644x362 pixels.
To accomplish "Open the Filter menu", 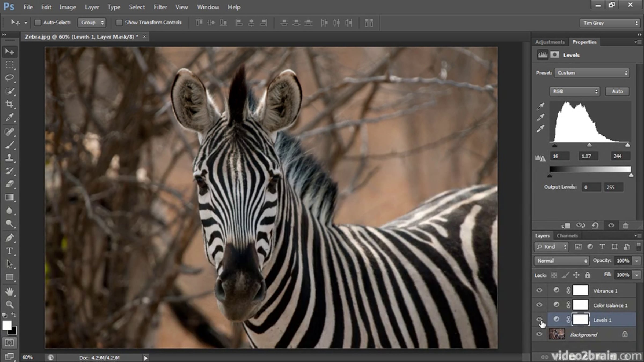I will [160, 7].
